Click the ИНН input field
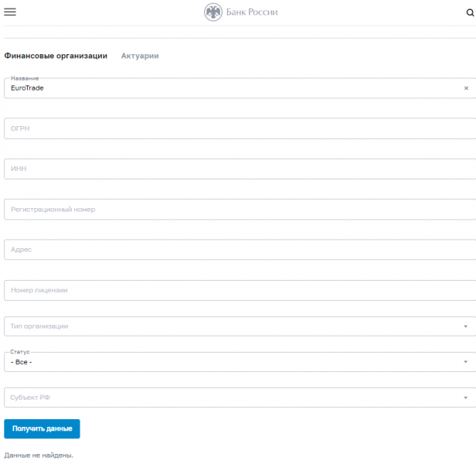Viewport: 476px width, 464px height. 240,169
